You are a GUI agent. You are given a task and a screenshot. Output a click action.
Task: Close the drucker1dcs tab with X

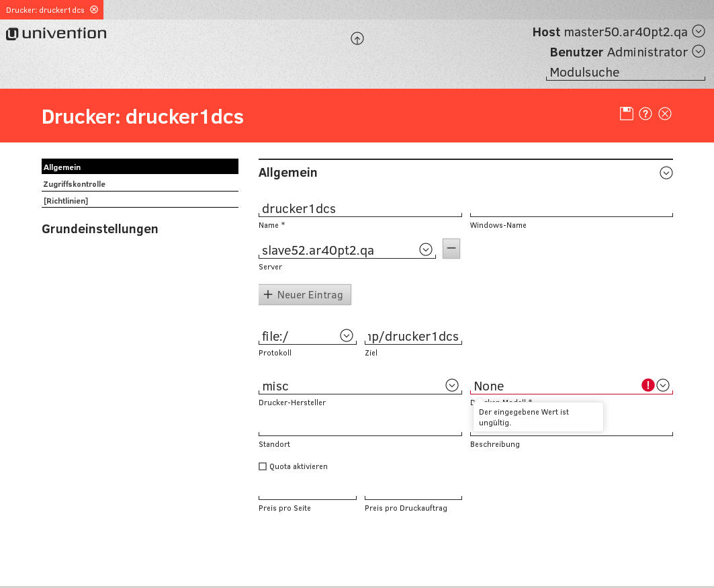[94, 9]
